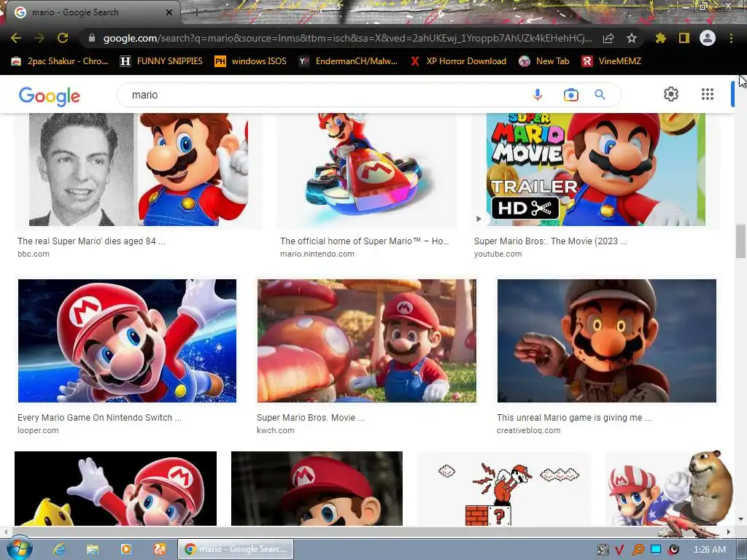
Task: Click the vertical scrollbar thumb
Action: coord(741,242)
